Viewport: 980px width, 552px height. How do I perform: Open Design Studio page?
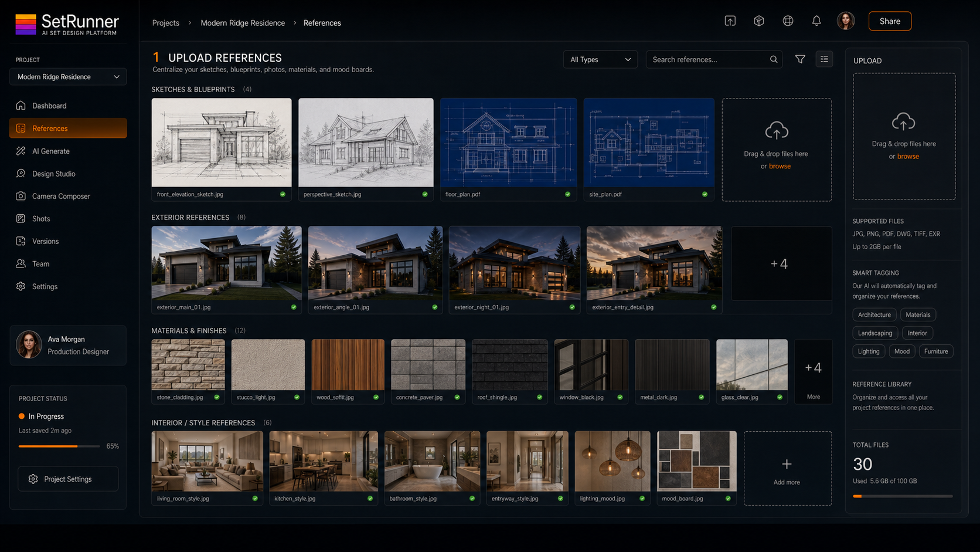(x=68, y=174)
